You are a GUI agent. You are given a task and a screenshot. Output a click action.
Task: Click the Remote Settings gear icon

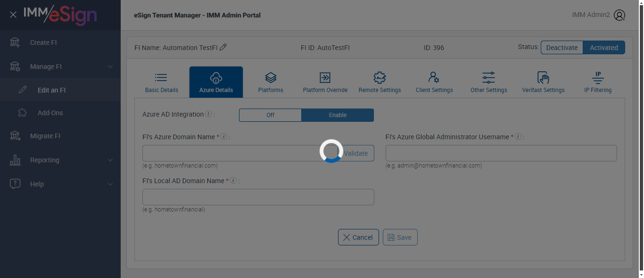tap(380, 77)
